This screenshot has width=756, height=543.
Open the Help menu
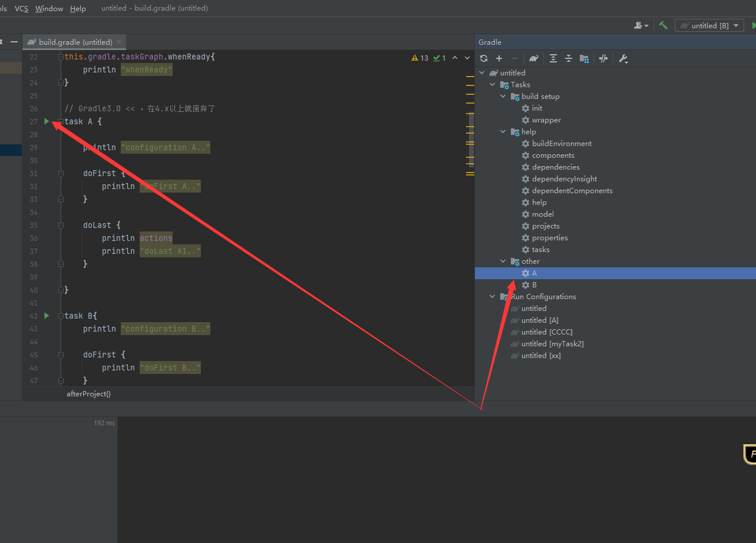coord(78,8)
